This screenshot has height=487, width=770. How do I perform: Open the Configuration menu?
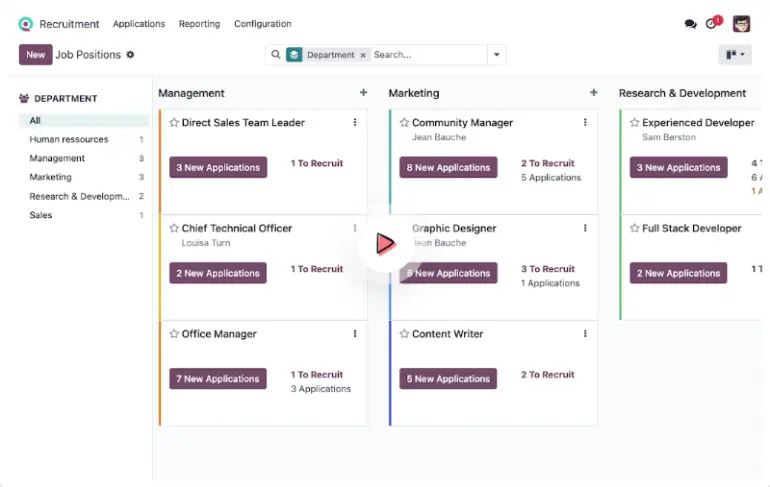point(262,24)
